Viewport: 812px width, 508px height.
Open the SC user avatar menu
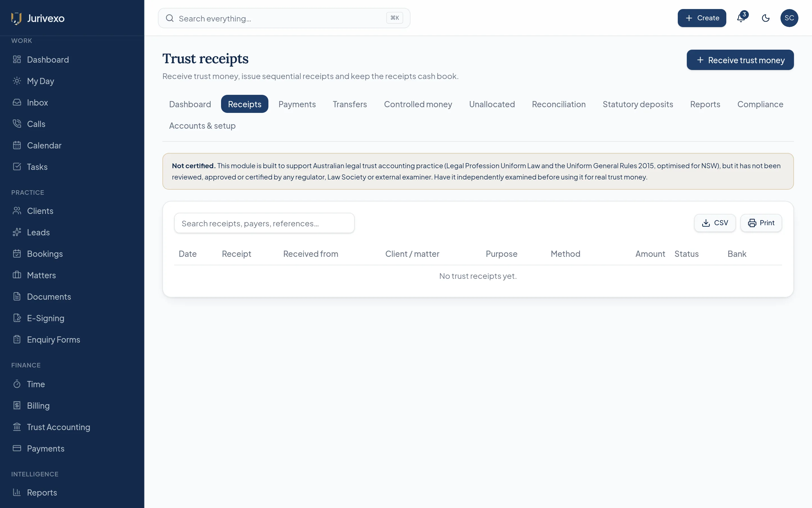pyautogui.click(x=789, y=18)
